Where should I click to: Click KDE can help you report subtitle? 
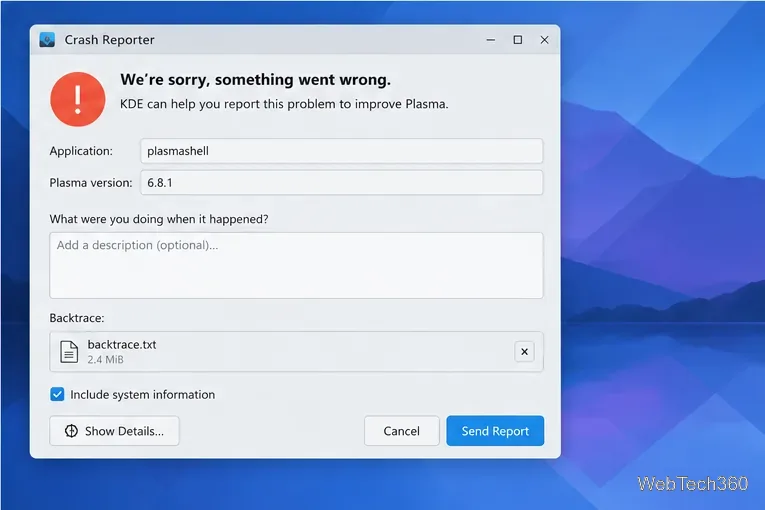[x=284, y=104]
